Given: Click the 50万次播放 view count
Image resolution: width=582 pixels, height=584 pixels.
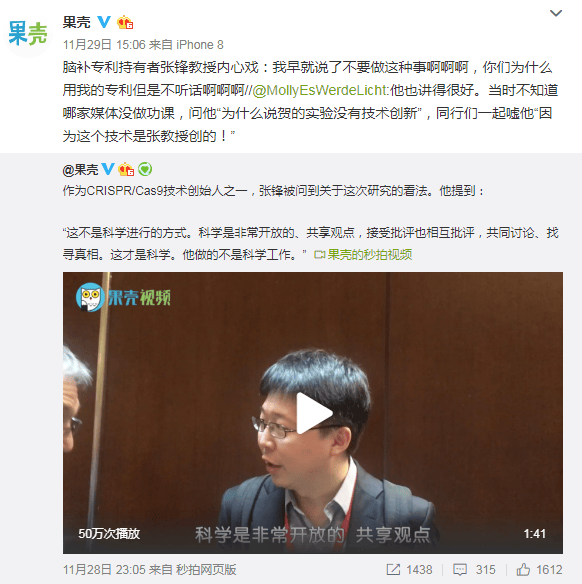Looking at the screenshot, I should pos(109,534).
